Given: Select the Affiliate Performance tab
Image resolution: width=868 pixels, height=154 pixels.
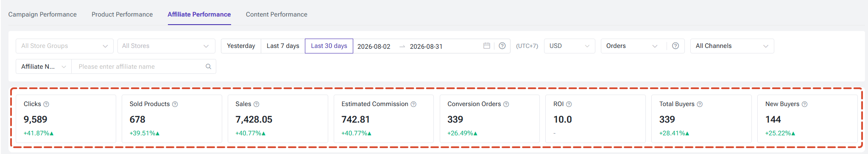Looking at the screenshot, I should point(199,14).
